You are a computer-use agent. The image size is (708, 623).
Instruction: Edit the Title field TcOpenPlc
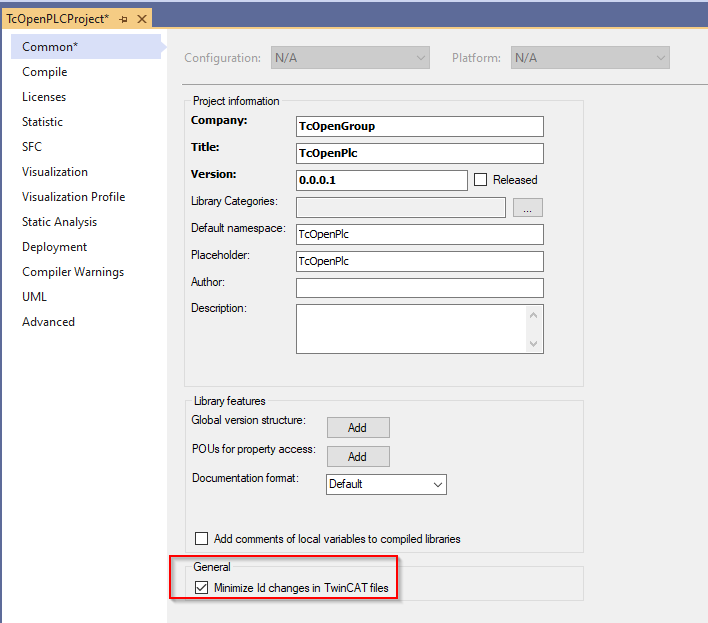419,153
